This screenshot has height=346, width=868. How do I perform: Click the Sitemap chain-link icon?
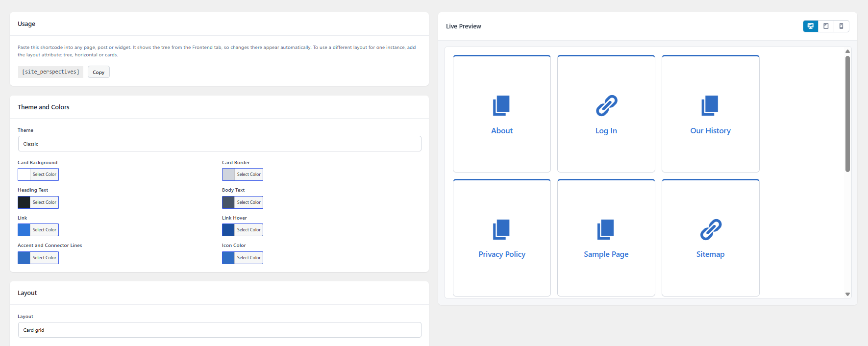point(711,229)
